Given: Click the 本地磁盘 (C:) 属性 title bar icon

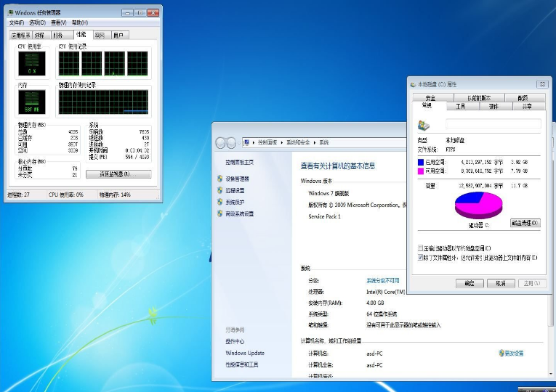Looking at the screenshot, I should coord(413,84).
